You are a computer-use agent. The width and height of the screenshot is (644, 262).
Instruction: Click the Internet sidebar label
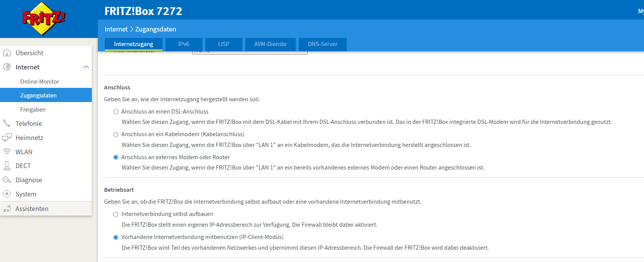point(28,67)
